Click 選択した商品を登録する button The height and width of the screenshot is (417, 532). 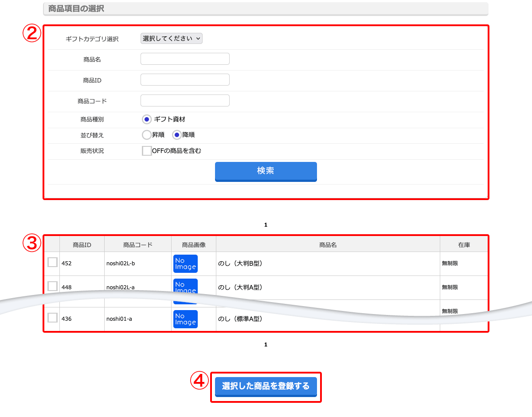click(x=266, y=386)
